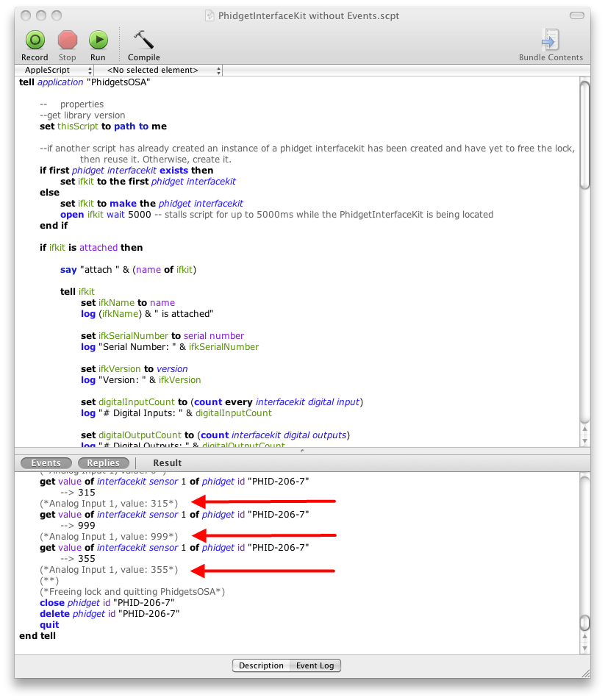Image resolution: width=605 pixels, height=700 pixels.
Task: Click the window resize grip corner
Action: [586, 674]
